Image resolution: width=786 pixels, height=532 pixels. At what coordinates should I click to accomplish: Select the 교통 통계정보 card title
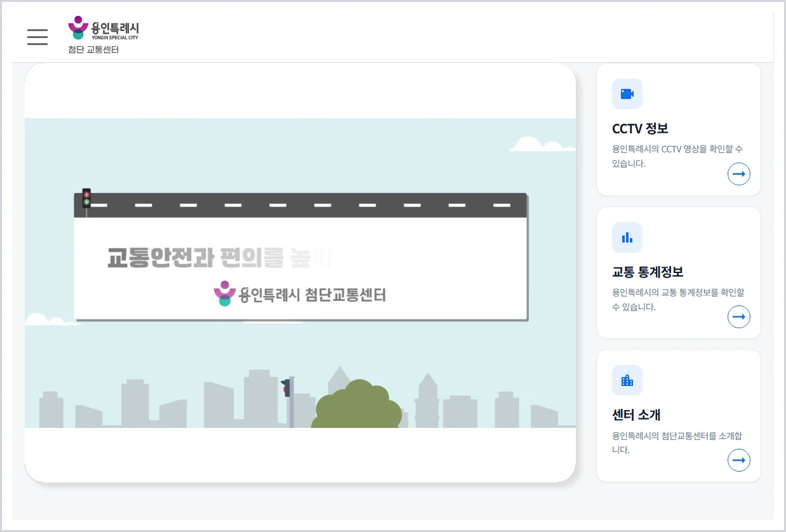pyautogui.click(x=648, y=272)
